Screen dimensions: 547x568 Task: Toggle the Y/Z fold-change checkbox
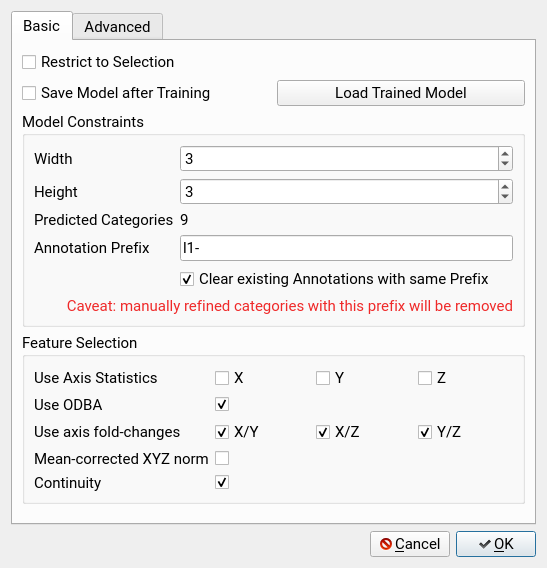[425, 432]
